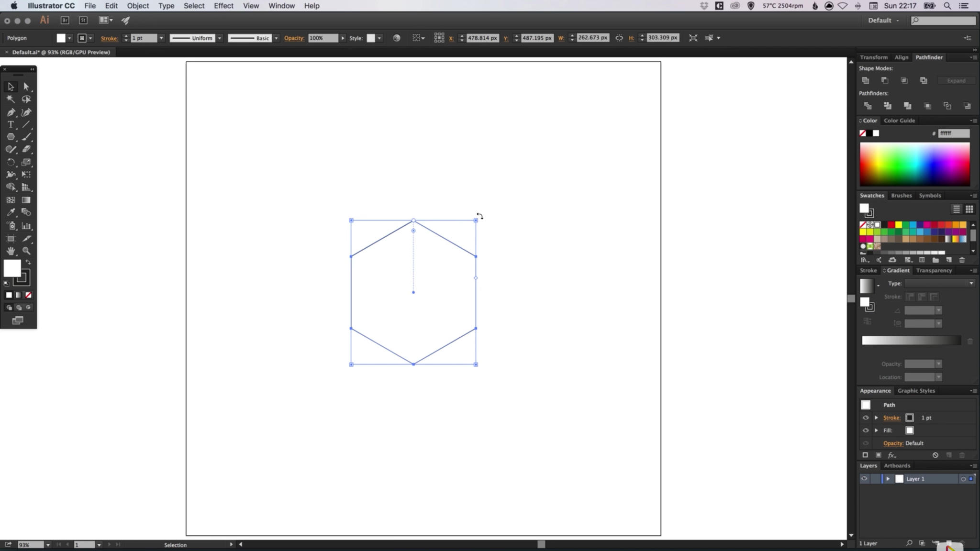Toggle Fill visibility in Appearance panel
Screen dimensions: 980x551
(x=866, y=430)
